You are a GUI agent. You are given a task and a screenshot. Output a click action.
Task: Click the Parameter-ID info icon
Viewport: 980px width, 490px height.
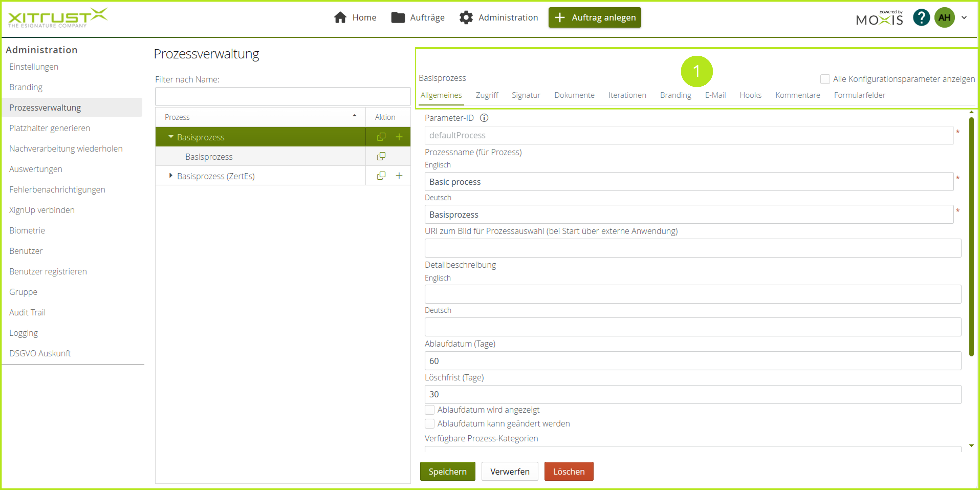tap(484, 118)
